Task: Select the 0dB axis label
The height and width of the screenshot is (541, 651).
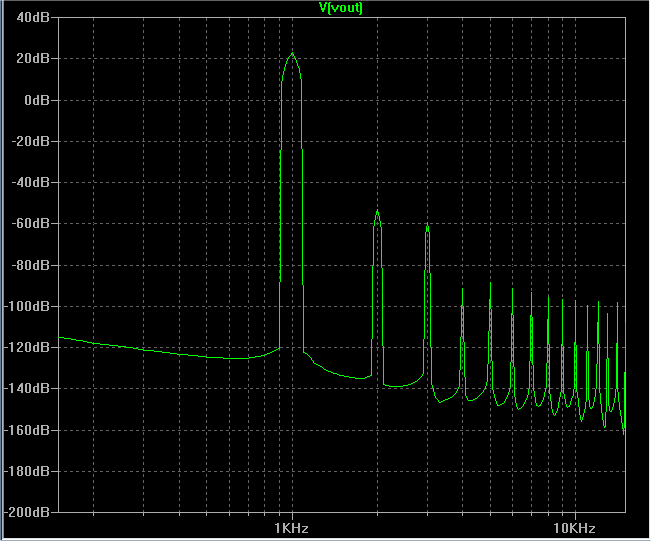Action: click(37, 100)
